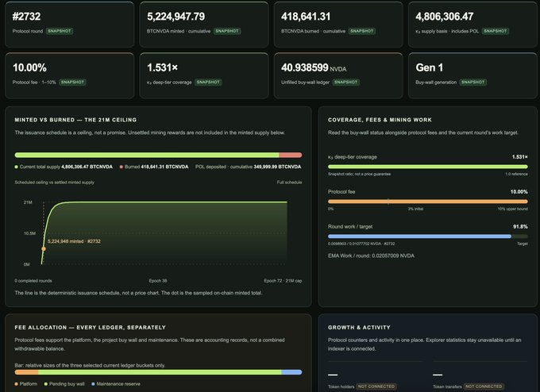Viewport: 540px width, 392px height.
Task: Click the '4,806,306.47' supply basis value in the top card
Action: tap(445, 17)
